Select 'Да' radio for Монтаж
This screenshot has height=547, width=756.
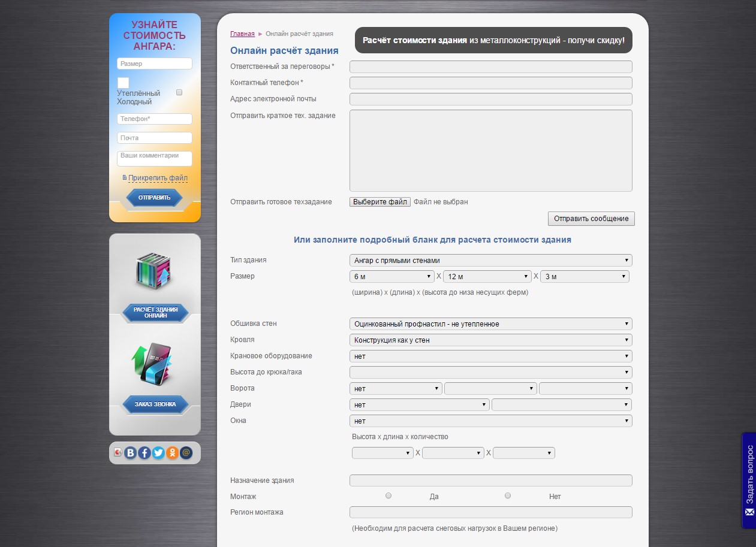388,495
